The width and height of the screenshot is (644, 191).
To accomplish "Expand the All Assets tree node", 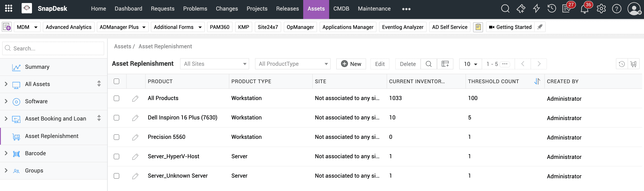I will pos(6,84).
